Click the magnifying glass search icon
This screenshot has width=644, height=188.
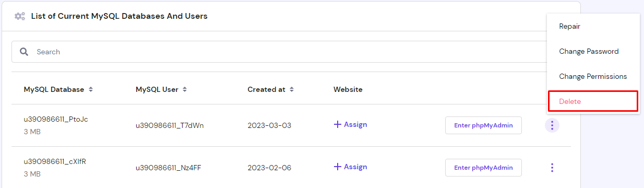coord(24,52)
